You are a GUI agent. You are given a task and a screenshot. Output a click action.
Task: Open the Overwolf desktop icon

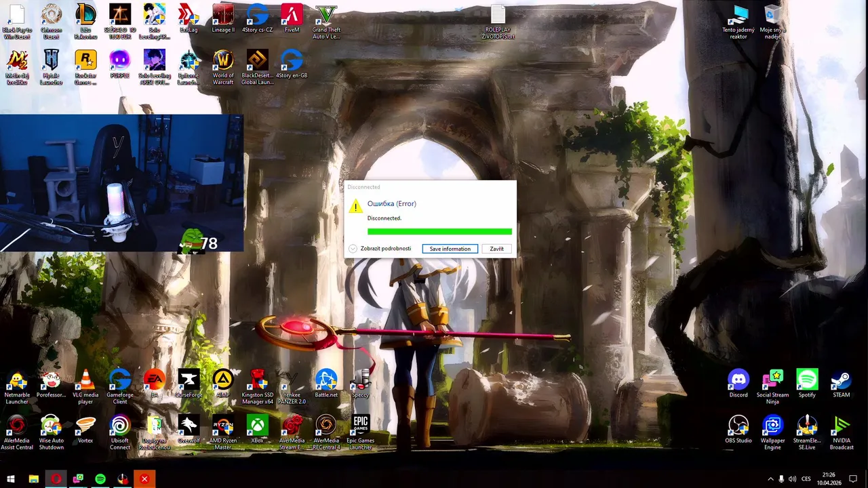click(189, 429)
